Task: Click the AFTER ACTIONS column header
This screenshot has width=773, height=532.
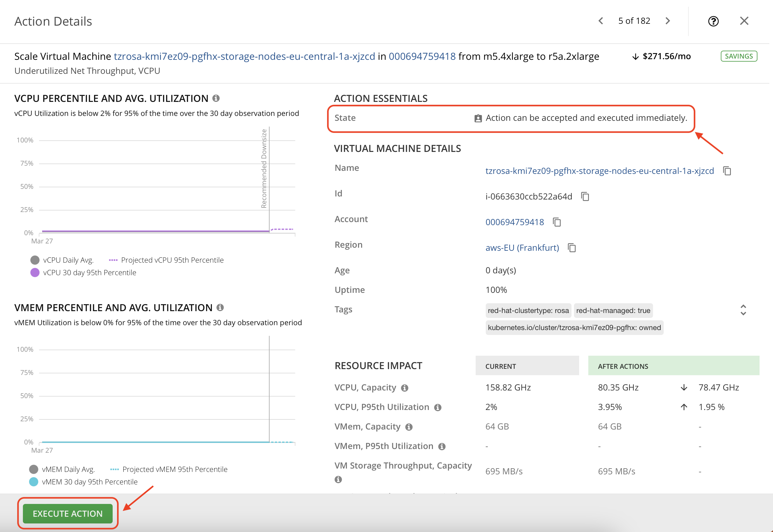Action: [x=673, y=366]
